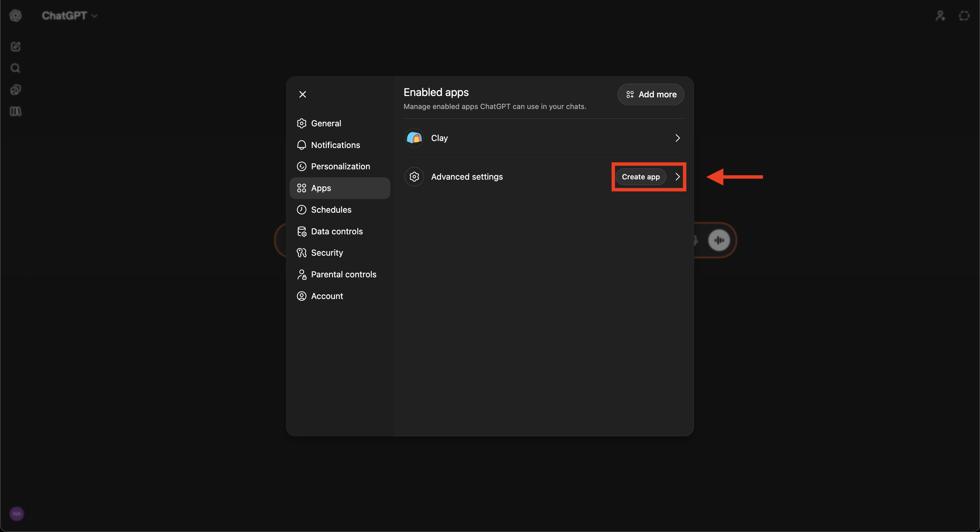Click the Enabled apps heading
The image size is (980, 532).
pyautogui.click(x=436, y=92)
